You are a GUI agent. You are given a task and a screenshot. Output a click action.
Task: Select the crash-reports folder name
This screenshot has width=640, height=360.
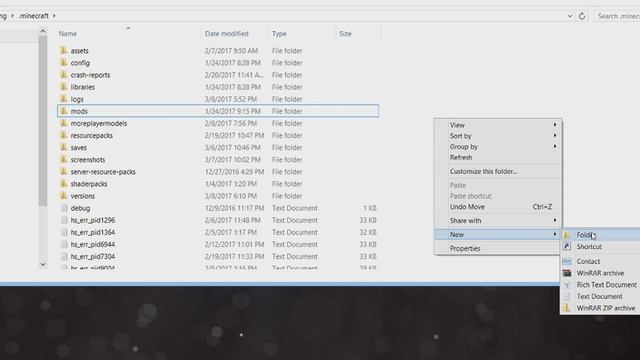coord(90,75)
